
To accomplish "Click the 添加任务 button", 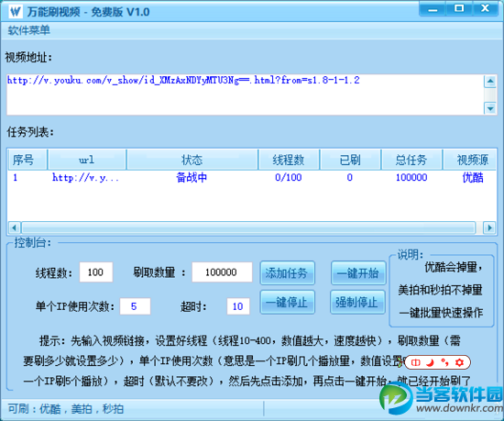I will tap(287, 272).
